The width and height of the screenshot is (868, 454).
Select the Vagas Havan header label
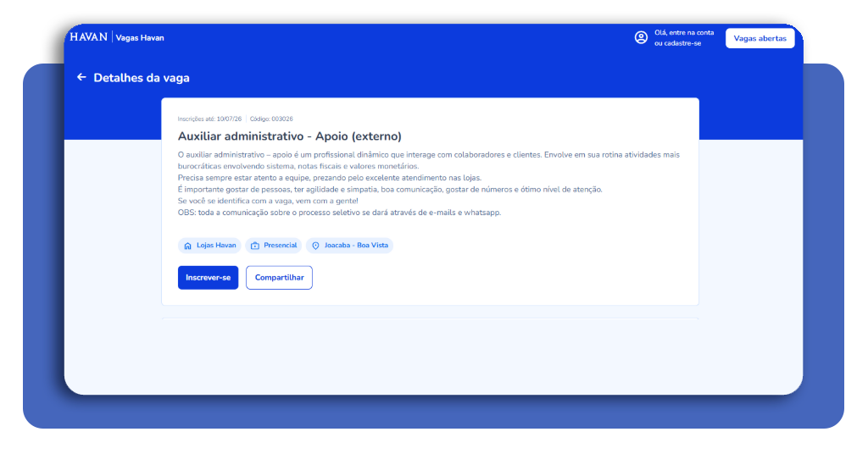pyautogui.click(x=140, y=37)
